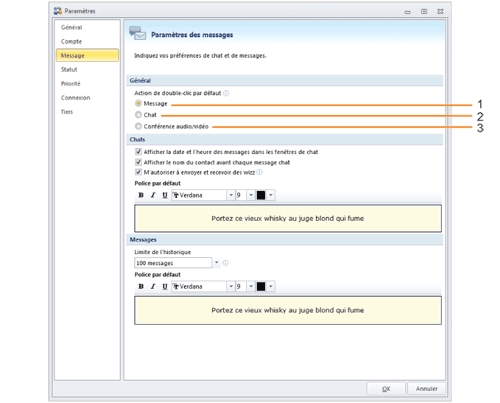
Task: Select the Chat radio button
Action: click(138, 115)
